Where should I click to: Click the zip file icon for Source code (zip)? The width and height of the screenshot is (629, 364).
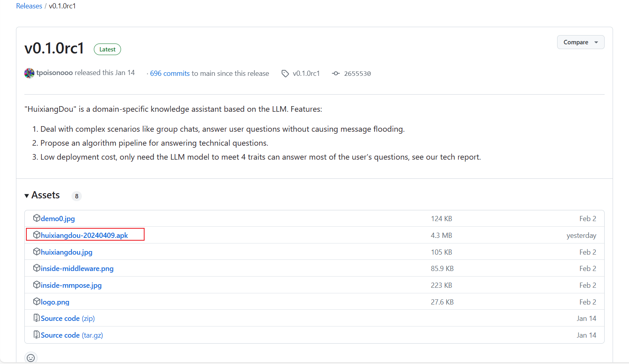(37, 318)
